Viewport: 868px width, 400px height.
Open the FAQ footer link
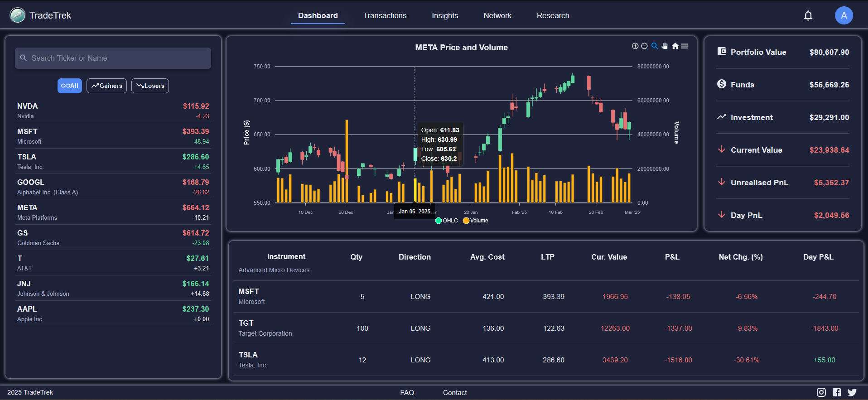tap(407, 393)
